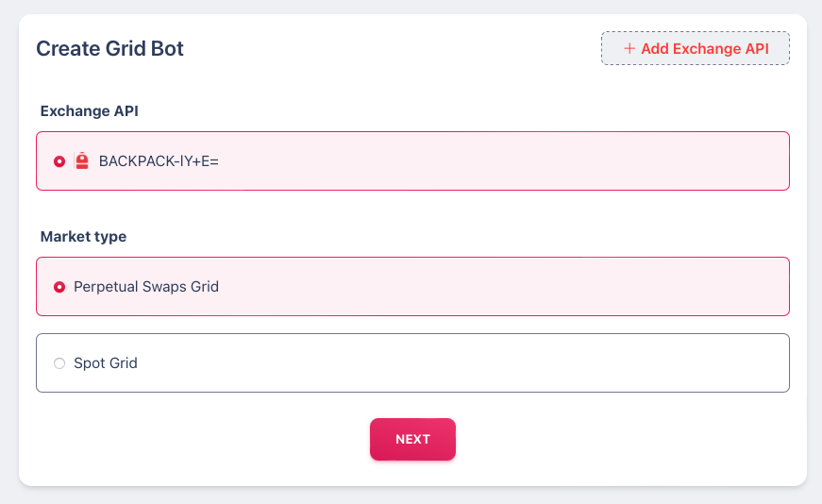The image size is (822, 504).
Task: Click the plus icon beside Add Exchange API
Action: click(629, 49)
